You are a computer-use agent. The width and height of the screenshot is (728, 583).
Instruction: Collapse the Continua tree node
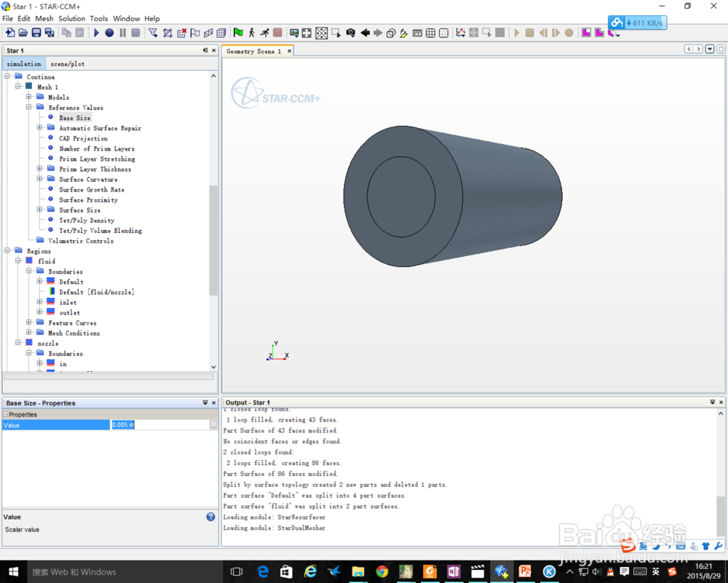(7, 76)
